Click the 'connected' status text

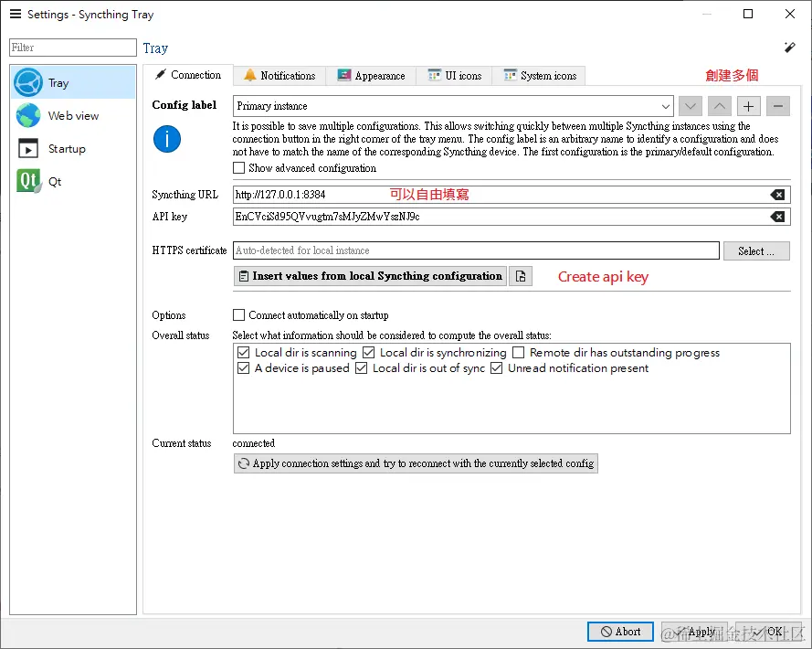pyautogui.click(x=254, y=443)
